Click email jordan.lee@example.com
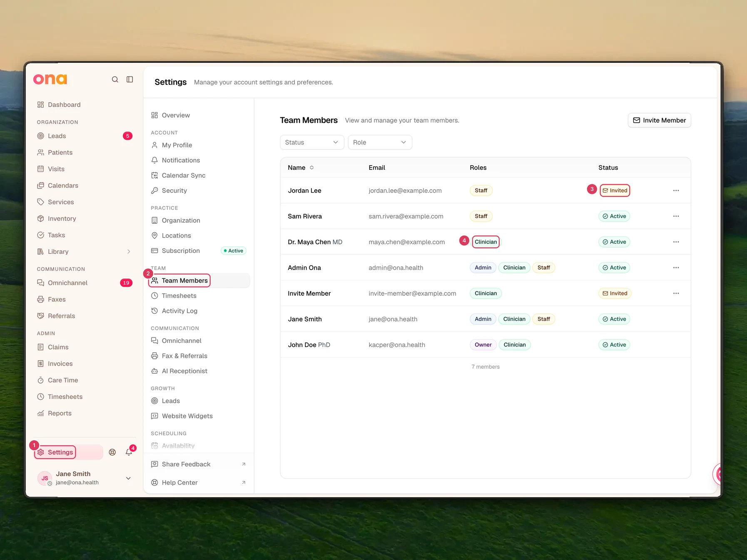This screenshot has height=560, width=747. click(405, 191)
